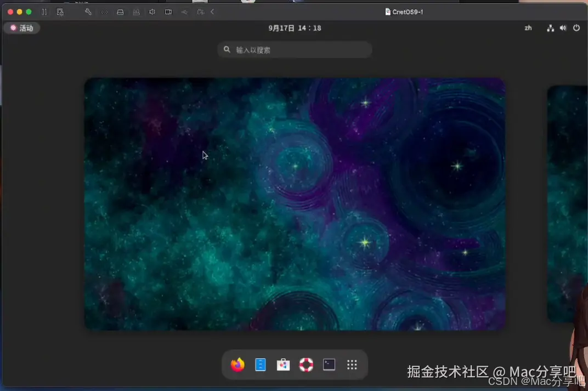Open the date and time 9月17日 menu
The image size is (588, 391).
[295, 27]
